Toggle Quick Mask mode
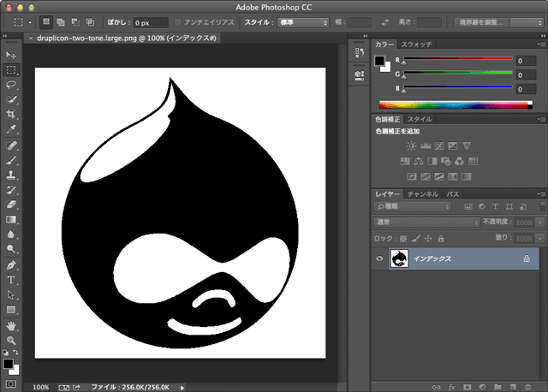Viewport: 548px width, 392px height. [x=10, y=384]
